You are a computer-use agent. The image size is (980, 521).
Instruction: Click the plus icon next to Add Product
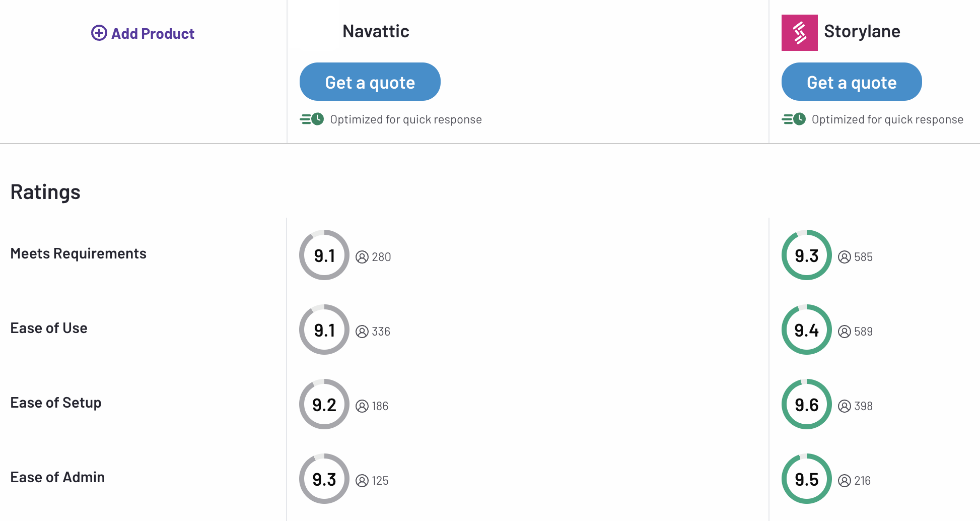99,33
